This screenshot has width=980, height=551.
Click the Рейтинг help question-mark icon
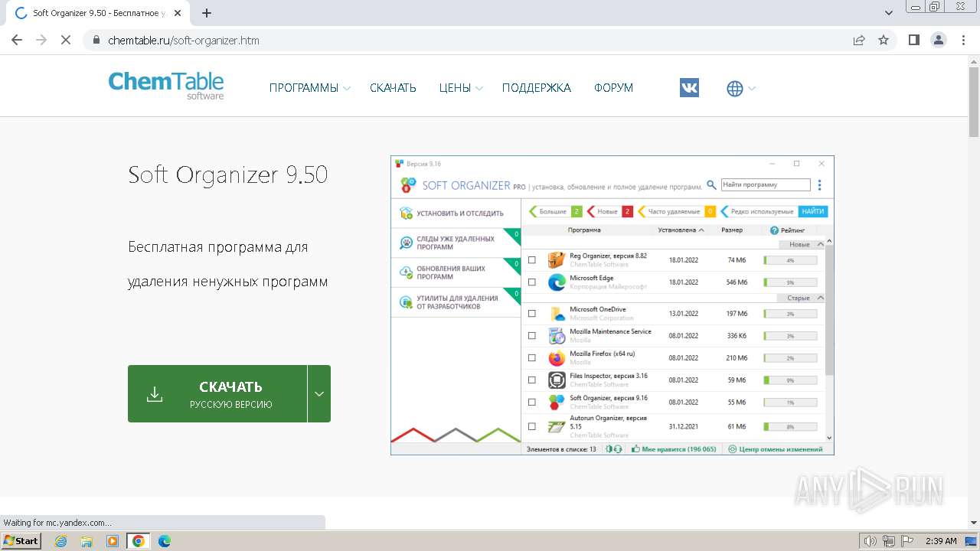(x=774, y=230)
